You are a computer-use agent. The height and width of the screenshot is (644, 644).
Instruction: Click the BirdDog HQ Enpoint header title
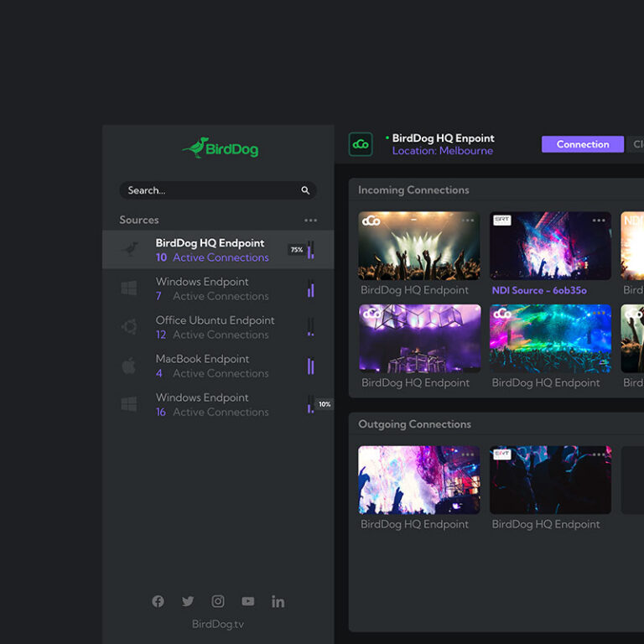443,138
